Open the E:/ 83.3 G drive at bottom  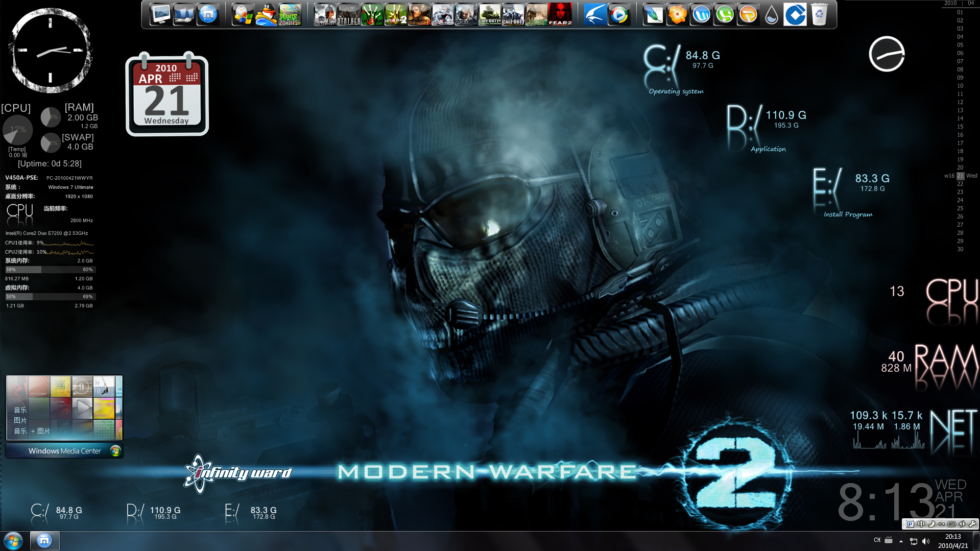click(x=251, y=514)
